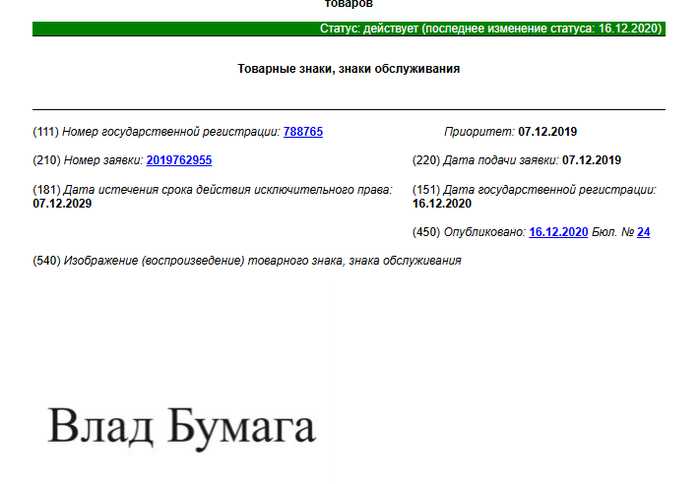700x484 pixels.
Task: Click the '(220) Дата подачи заявки' label
Action: pos(485,160)
